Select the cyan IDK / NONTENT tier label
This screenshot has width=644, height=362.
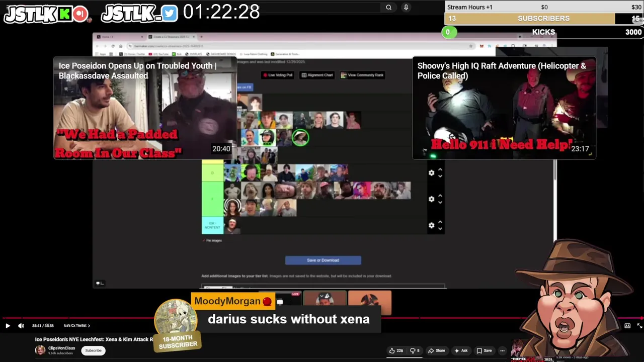pyautogui.click(x=212, y=225)
